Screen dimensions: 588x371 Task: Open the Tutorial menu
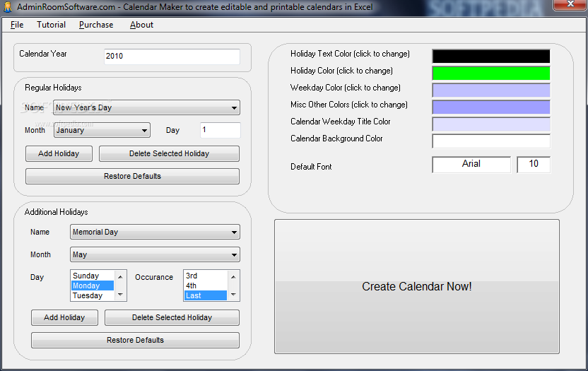coord(51,25)
